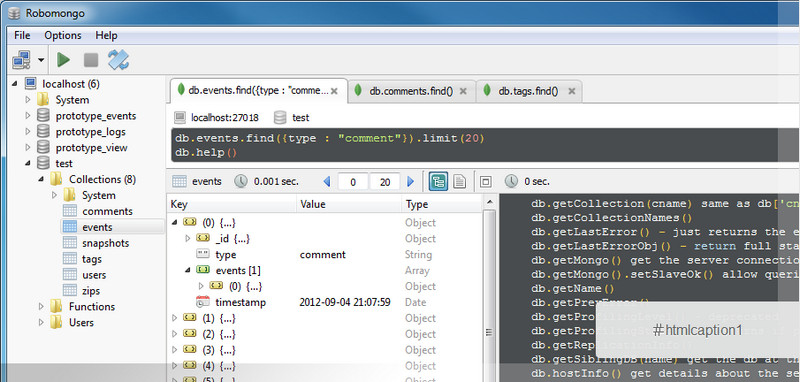Open the Help menu

point(106,35)
